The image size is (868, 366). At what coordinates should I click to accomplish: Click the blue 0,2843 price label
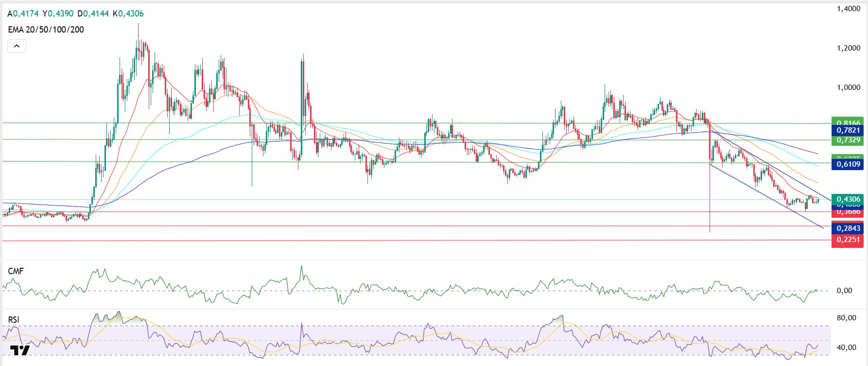tap(848, 228)
